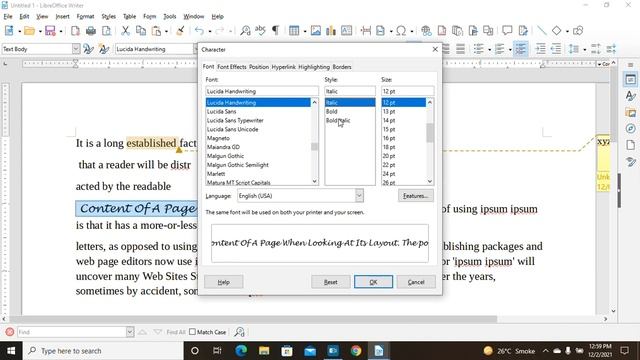
Task: Switch to the Font Effects tab
Action: [231, 67]
